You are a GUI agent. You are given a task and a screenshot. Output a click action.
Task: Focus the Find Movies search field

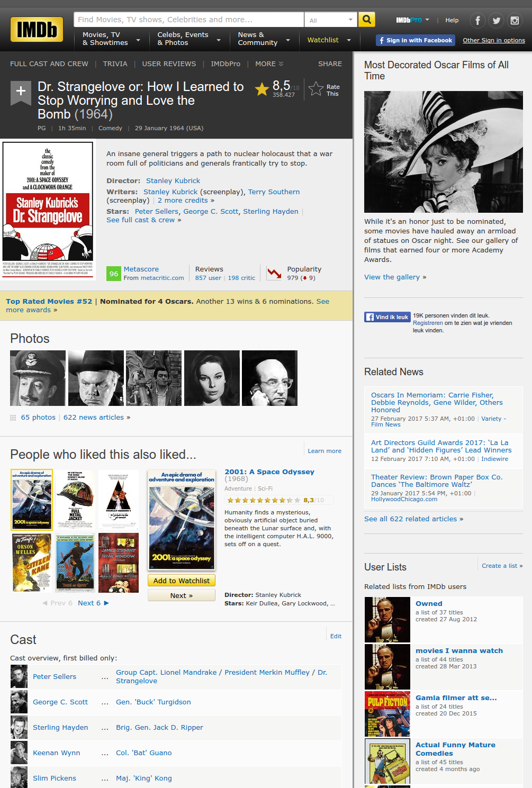(x=188, y=20)
